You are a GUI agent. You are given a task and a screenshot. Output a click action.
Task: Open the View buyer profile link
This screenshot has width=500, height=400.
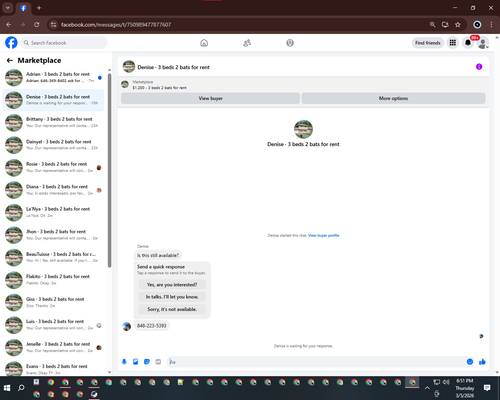click(323, 235)
